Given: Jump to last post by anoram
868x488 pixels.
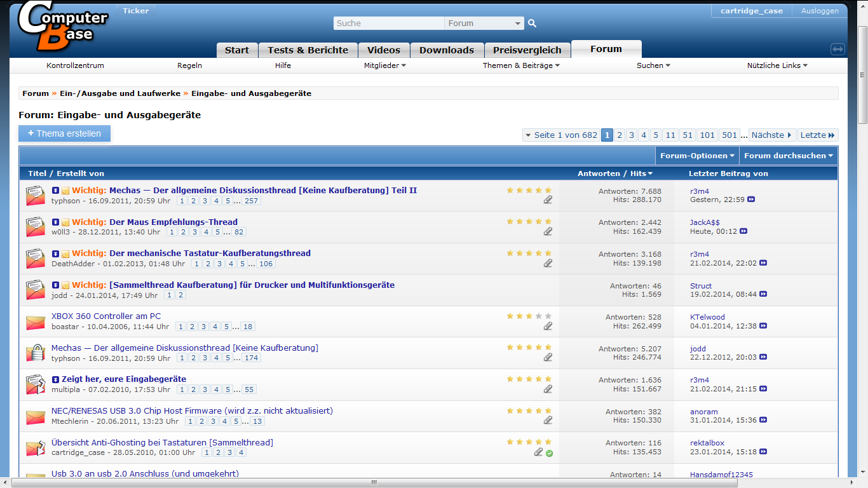Looking at the screenshot, I should (763, 420).
